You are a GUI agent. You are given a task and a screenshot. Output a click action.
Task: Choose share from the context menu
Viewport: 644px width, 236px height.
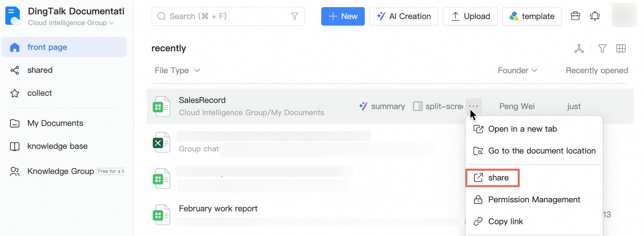[x=493, y=178]
